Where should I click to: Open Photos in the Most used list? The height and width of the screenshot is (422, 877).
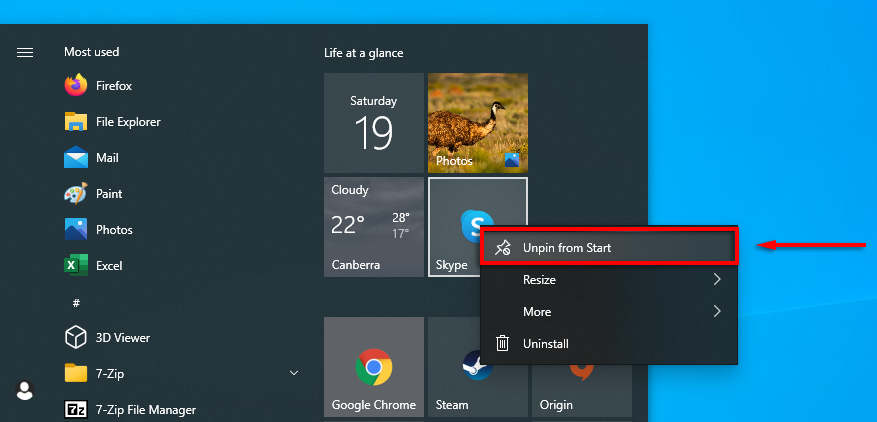pos(98,229)
